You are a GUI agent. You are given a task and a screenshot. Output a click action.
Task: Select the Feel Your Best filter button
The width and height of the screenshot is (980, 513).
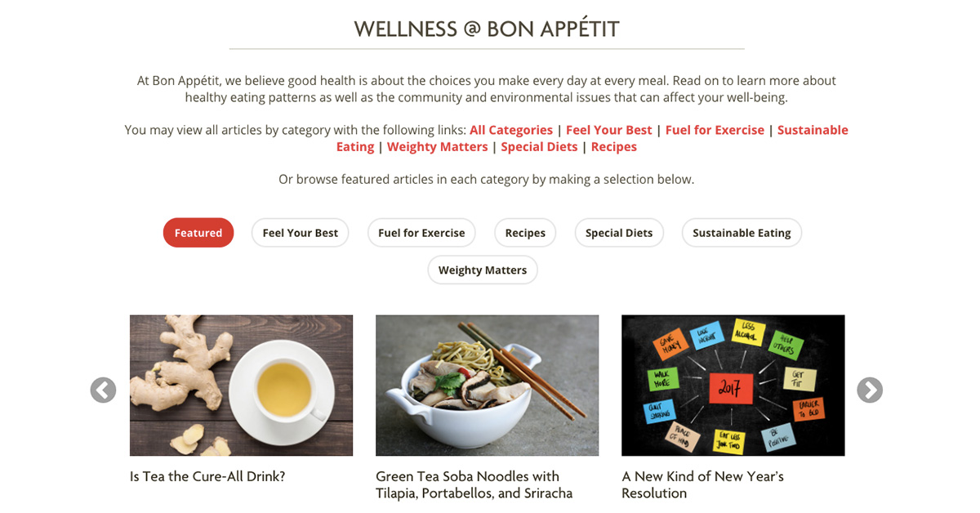[x=300, y=233]
